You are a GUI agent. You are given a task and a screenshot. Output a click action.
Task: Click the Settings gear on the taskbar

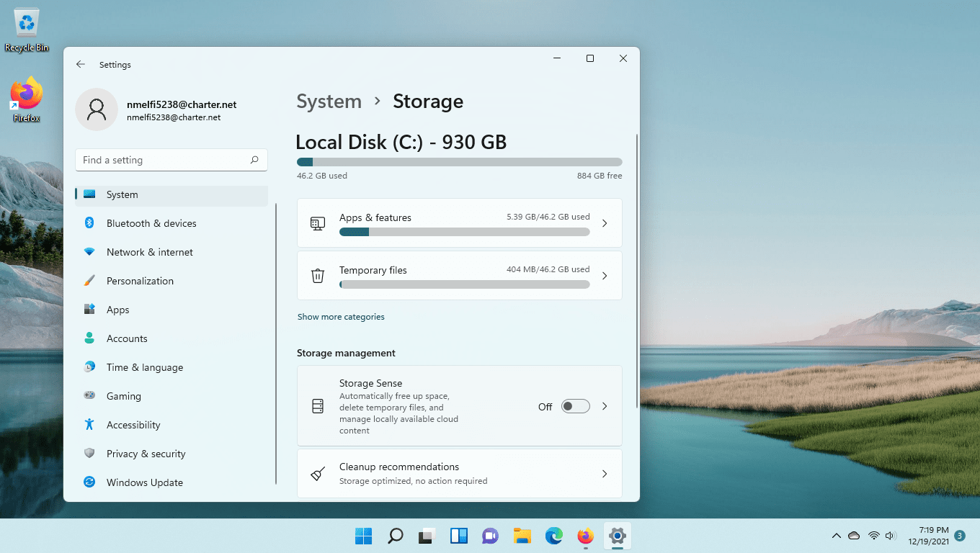click(x=617, y=536)
